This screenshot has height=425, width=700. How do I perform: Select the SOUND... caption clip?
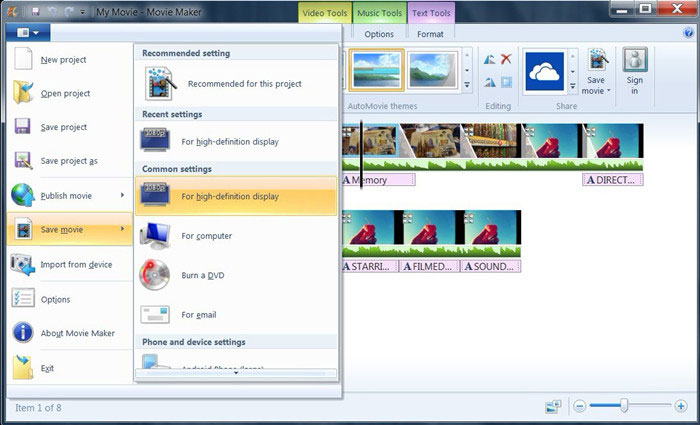tap(491, 267)
